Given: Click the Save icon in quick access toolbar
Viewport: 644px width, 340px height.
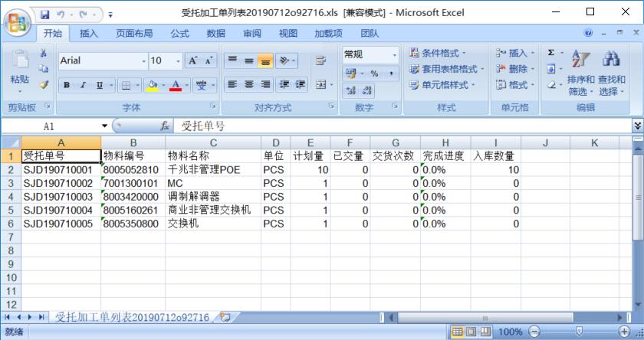Looking at the screenshot, I should point(44,14).
